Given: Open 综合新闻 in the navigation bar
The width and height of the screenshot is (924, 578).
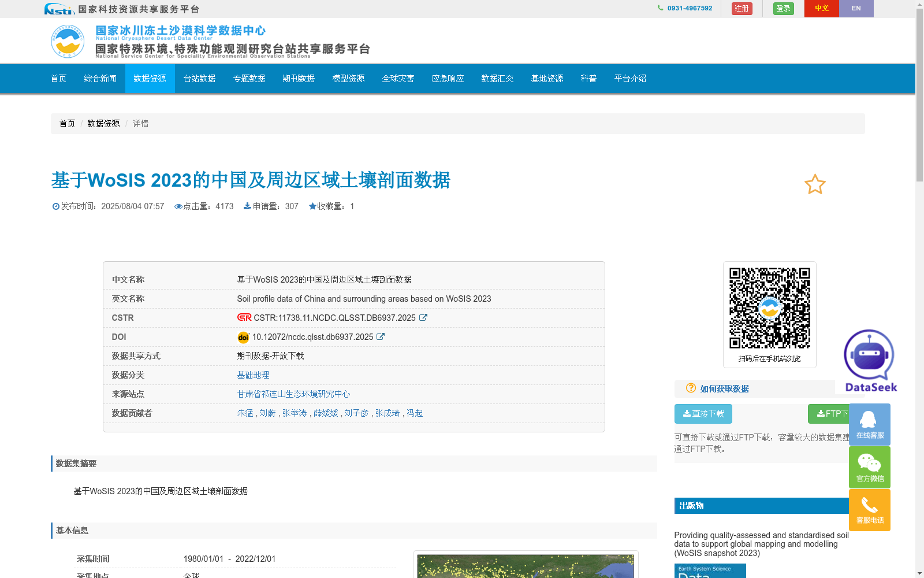Looking at the screenshot, I should [x=100, y=79].
